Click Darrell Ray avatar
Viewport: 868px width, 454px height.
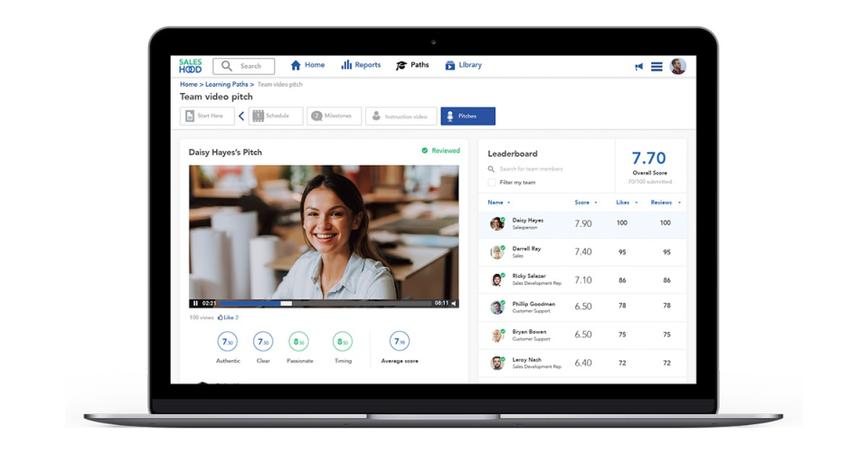[x=497, y=252]
